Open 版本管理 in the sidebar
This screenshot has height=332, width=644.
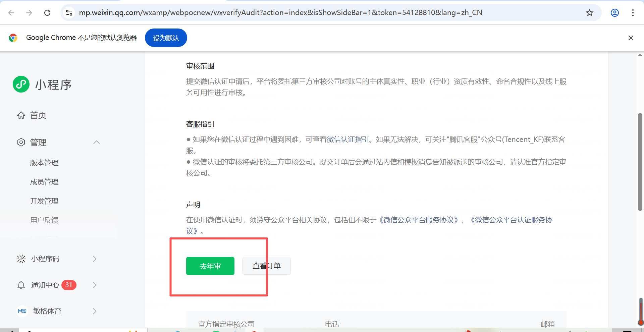click(44, 163)
